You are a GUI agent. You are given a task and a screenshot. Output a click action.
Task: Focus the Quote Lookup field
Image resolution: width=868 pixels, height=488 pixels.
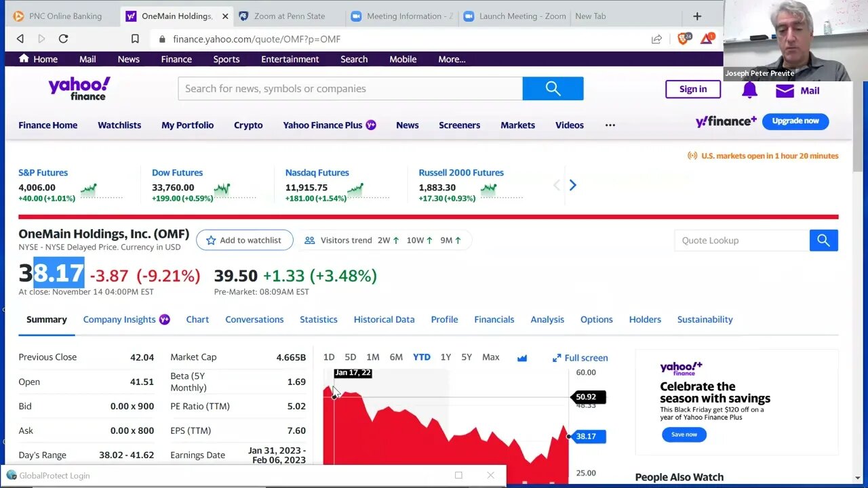pos(742,240)
